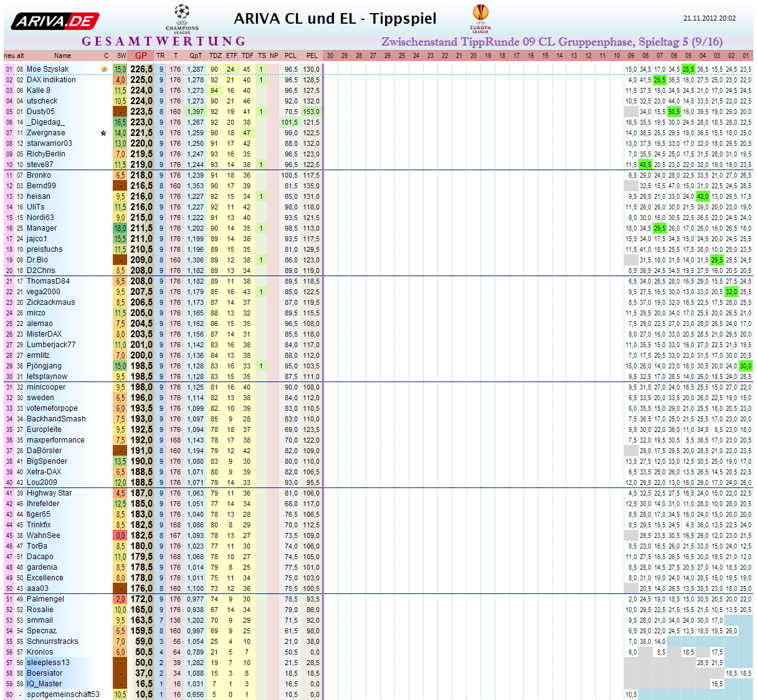Select the NP column header
This screenshot has height=700, width=757.
pyautogui.click(x=274, y=55)
